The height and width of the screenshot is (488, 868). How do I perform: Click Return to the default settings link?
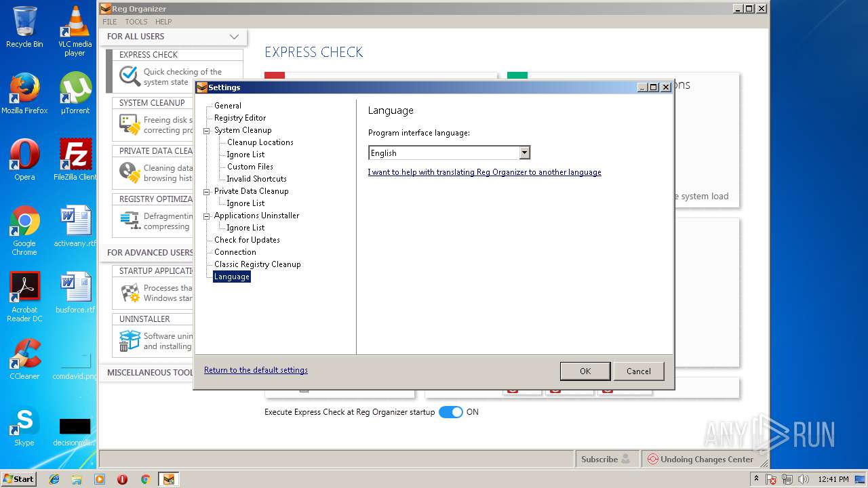point(256,370)
